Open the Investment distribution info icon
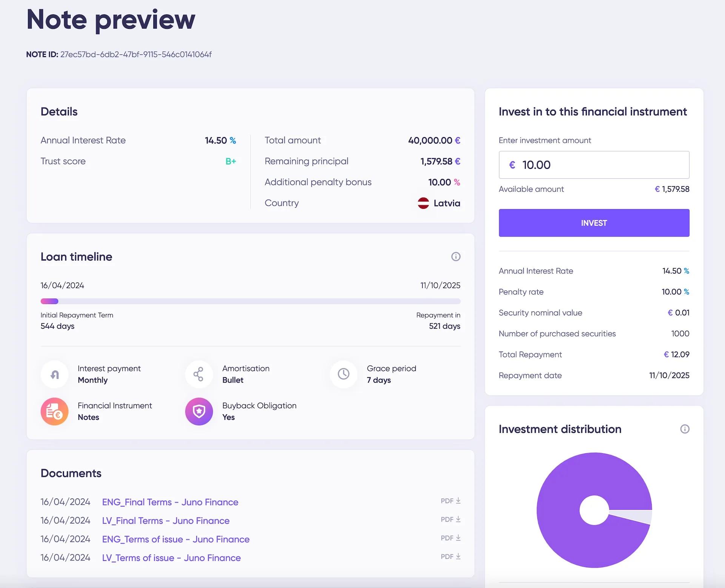The height and width of the screenshot is (588, 725). (x=685, y=429)
